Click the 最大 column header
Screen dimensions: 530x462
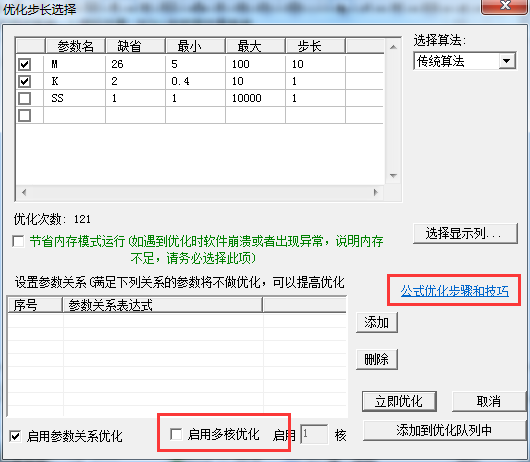256,46
